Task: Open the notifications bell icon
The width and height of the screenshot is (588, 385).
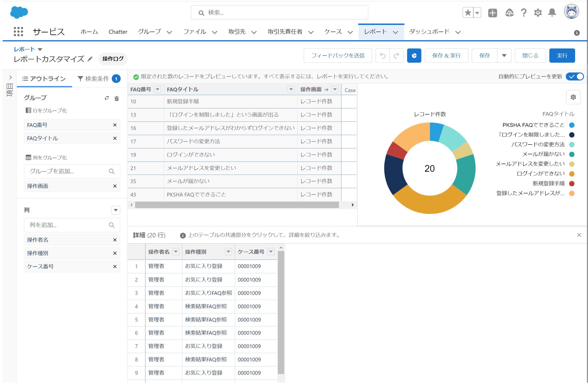Action: click(552, 12)
